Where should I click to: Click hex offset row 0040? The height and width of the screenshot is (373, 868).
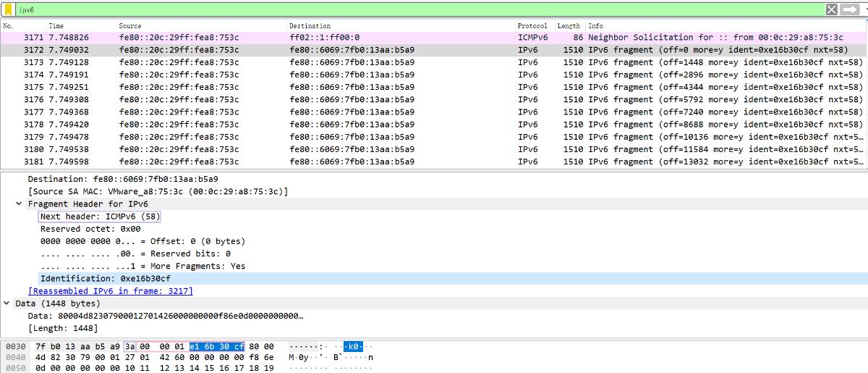click(x=15, y=357)
